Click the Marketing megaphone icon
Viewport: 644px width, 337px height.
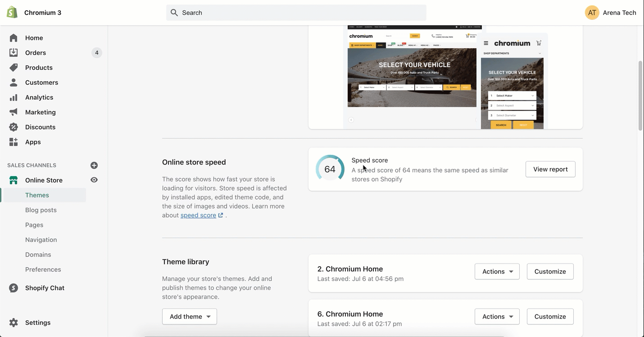(14, 112)
